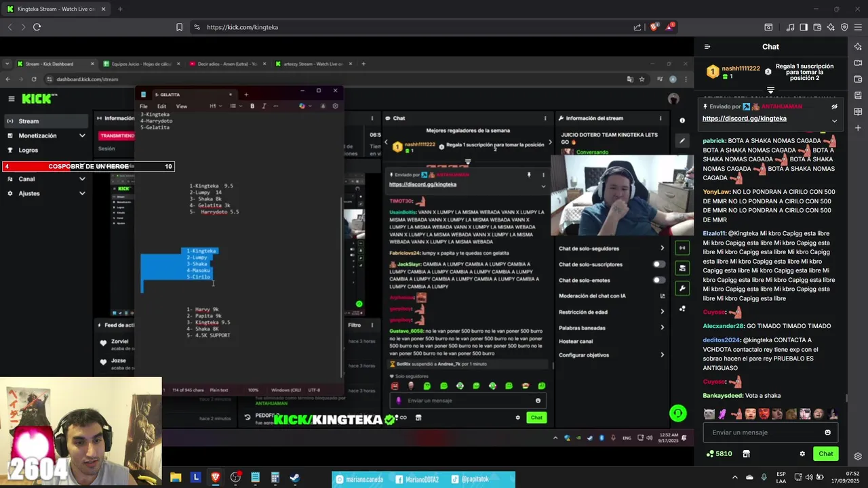Reload the kick.com/kingteka page
The width and height of the screenshot is (868, 488).
(37, 27)
